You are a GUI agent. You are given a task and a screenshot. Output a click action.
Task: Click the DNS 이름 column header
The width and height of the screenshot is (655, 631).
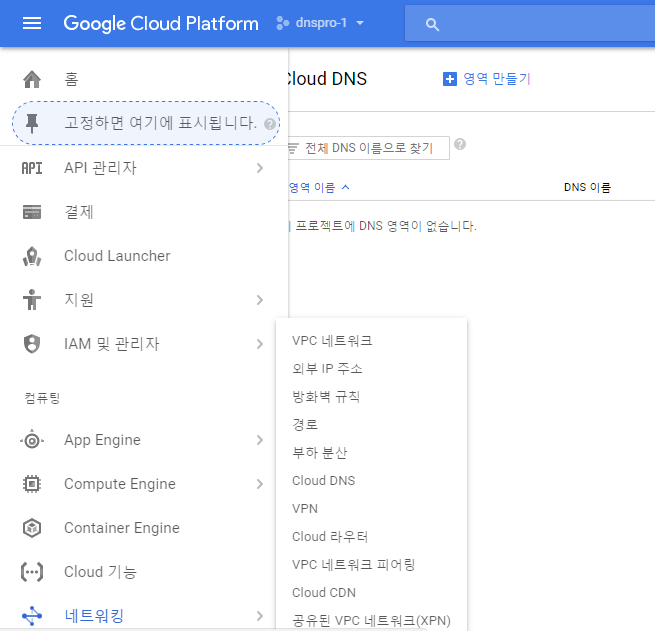click(x=587, y=187)
